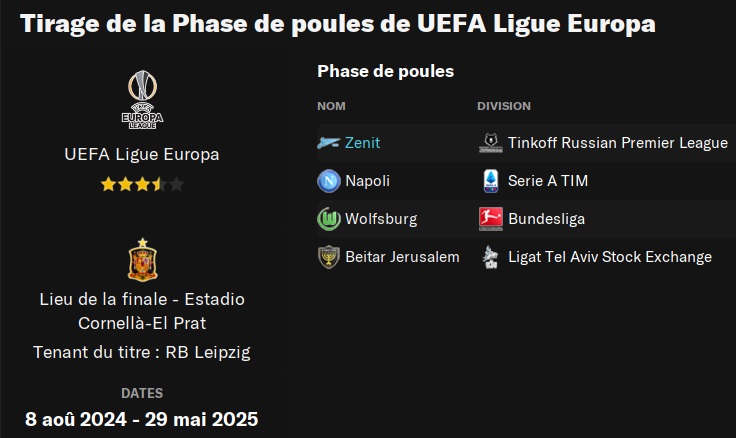Click the Tinkoff Russian Premier League logo
The image size is (736, 438).
pos(490,143)
